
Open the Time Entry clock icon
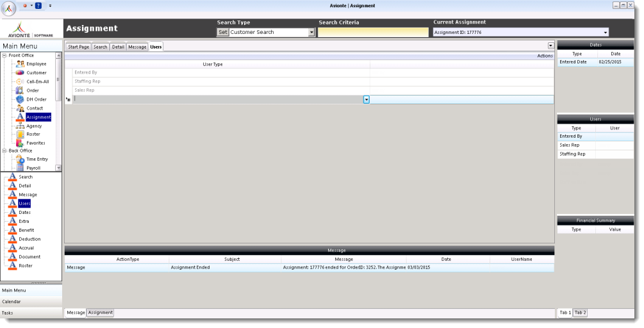pos(20,160)
